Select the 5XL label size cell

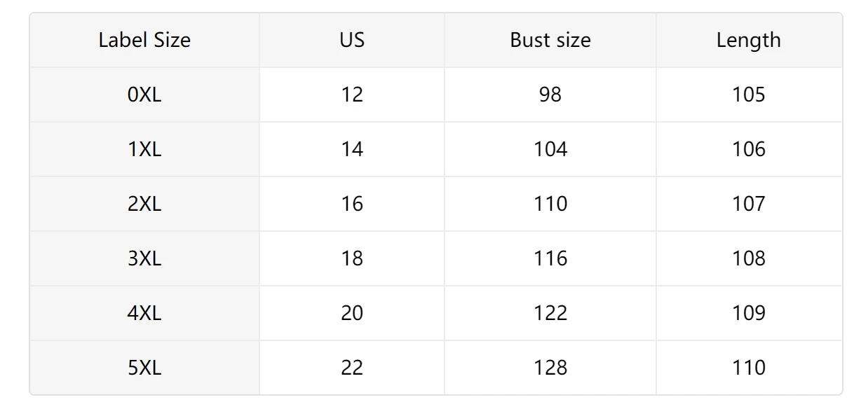[144, 368]
